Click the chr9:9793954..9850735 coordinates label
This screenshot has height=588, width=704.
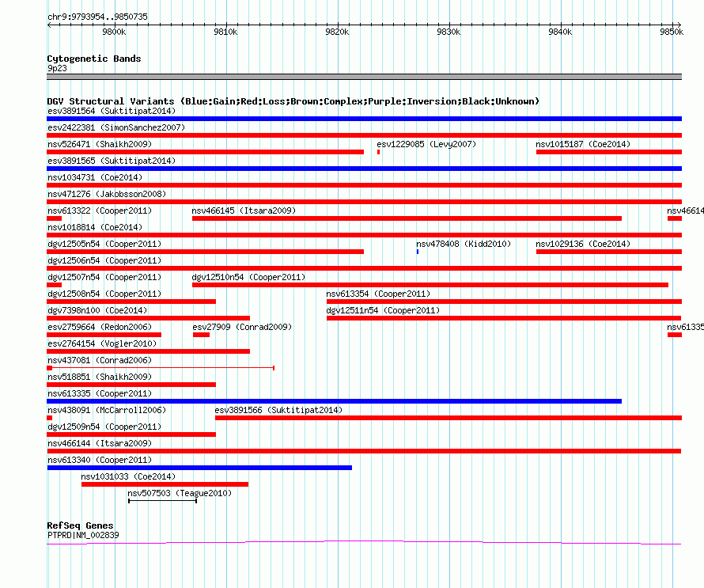pos(97,17)
